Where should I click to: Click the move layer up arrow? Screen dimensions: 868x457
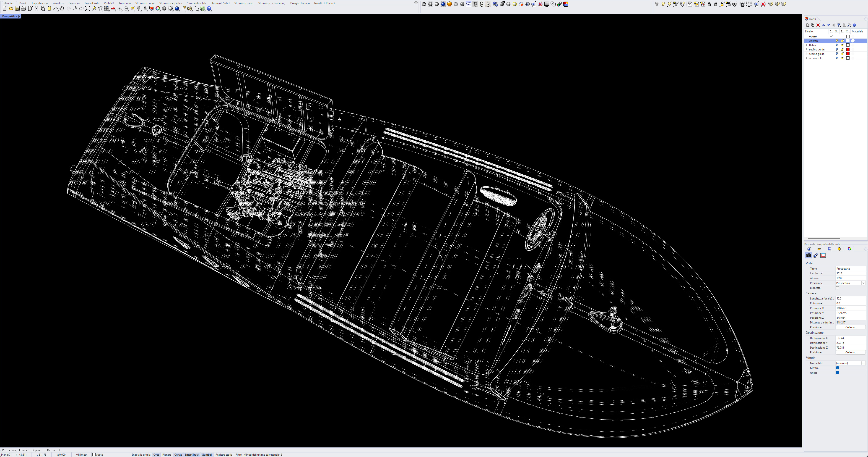pos(823,25)
